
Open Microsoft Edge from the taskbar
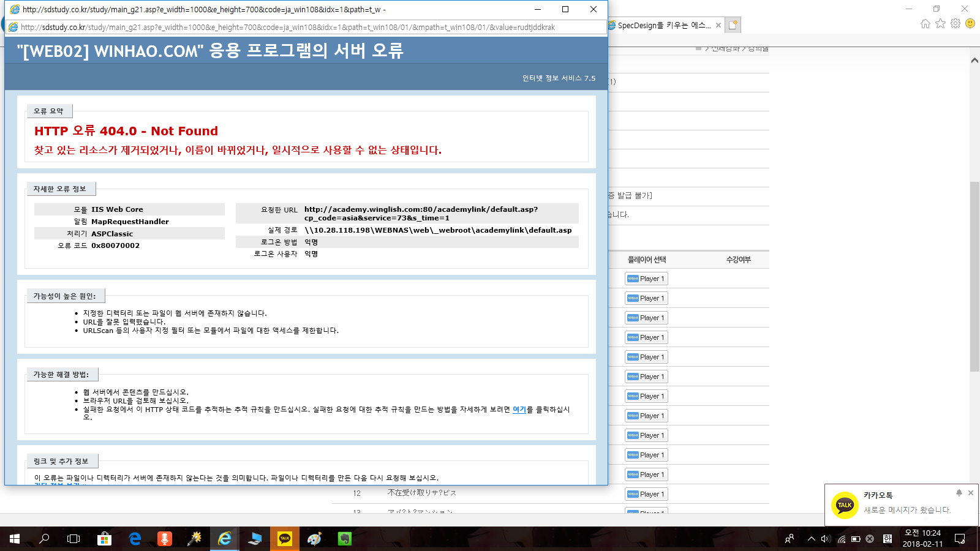135,539
